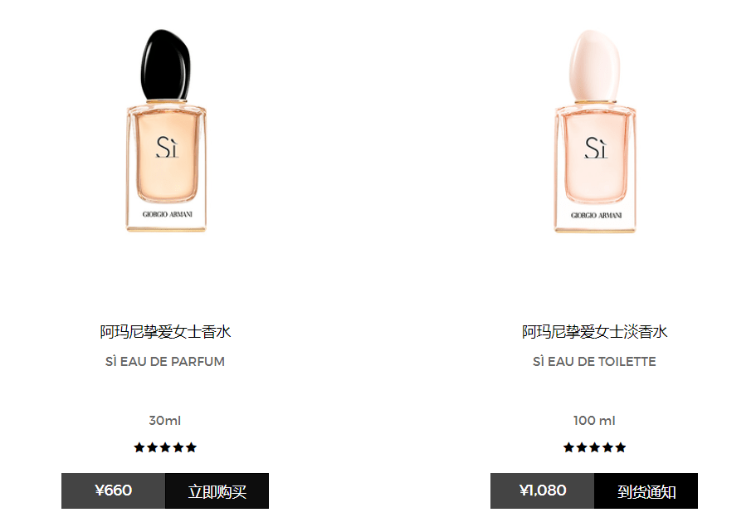
Task: Click fifth star of the 100 ml perfume rating
Action: pos(621,447)
